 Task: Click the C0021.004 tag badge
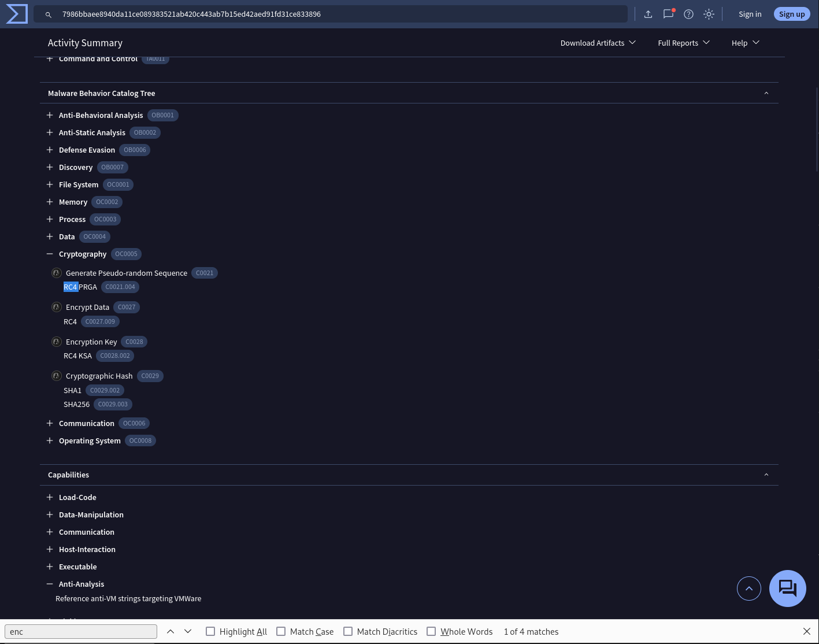(x=120, y=287)
